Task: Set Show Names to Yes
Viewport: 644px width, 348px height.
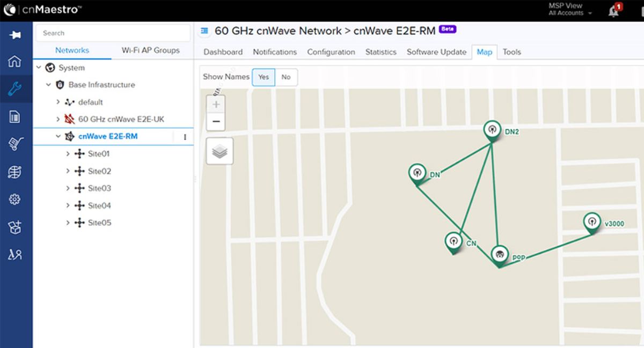Action: click(x=264, y=77)
